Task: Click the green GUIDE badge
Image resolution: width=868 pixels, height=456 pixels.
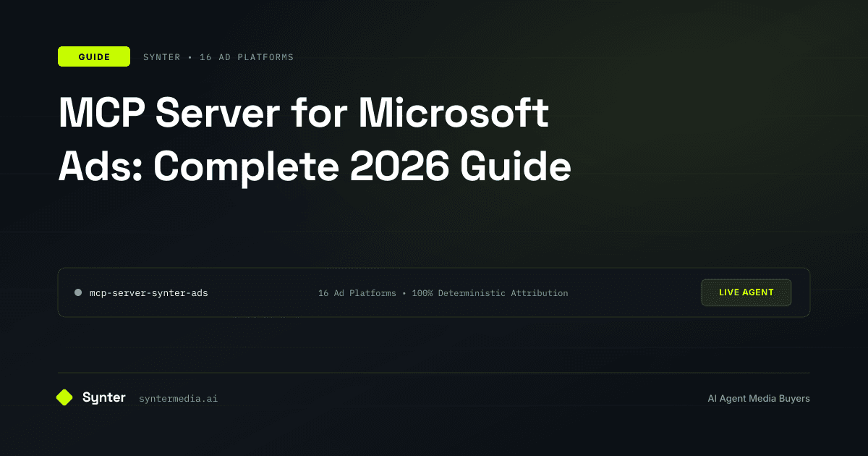Action: coord(94,56)
